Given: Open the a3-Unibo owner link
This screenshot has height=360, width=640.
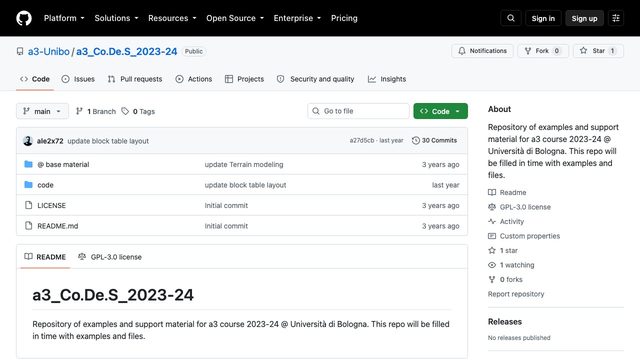Looking at the screenshot, I should point(49,51).
